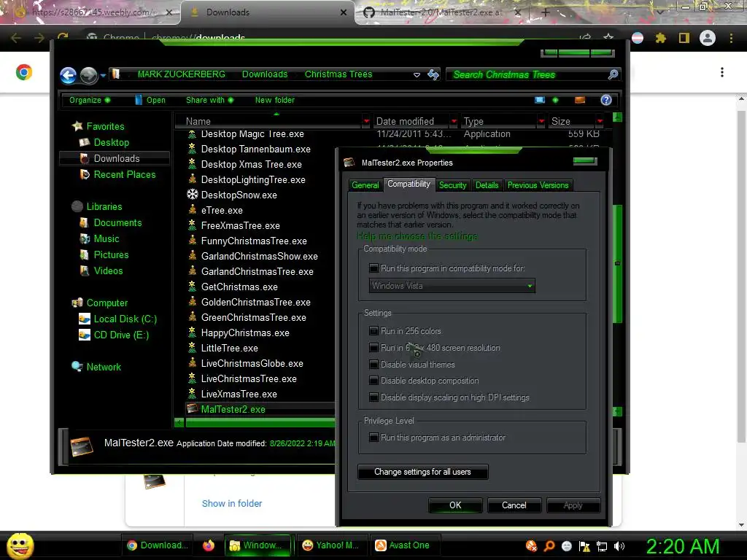Screen dimensions: 747x560
Task: Open the Windows Vista compatibility dropdown
Action: pos(452,286)
